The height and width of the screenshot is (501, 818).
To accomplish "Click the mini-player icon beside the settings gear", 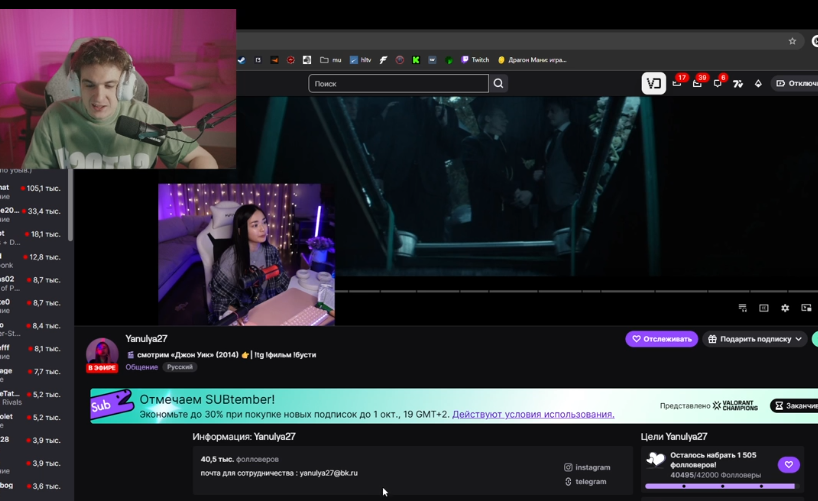I will 807,308.
